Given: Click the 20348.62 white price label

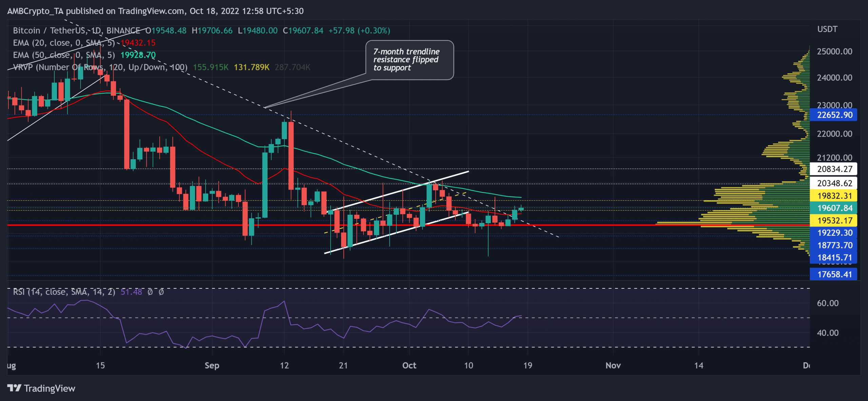Looking at the screenshot, I should (x=833, y=183).
